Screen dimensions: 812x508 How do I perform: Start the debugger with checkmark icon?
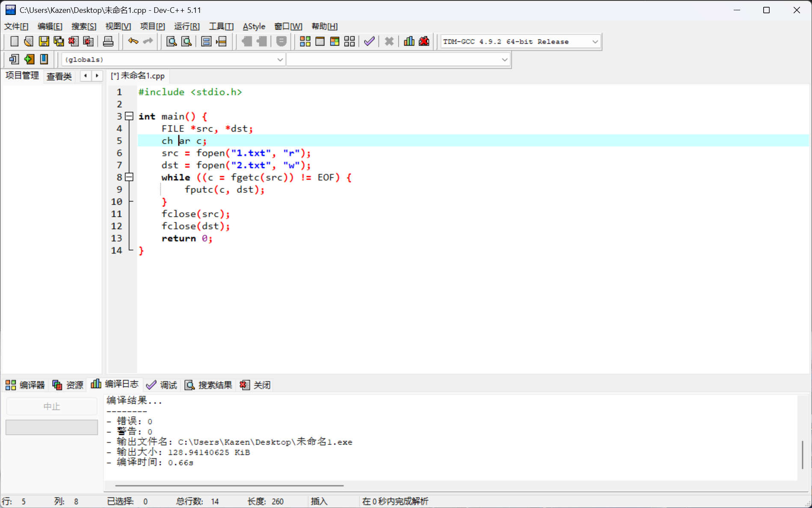point(369,41)
